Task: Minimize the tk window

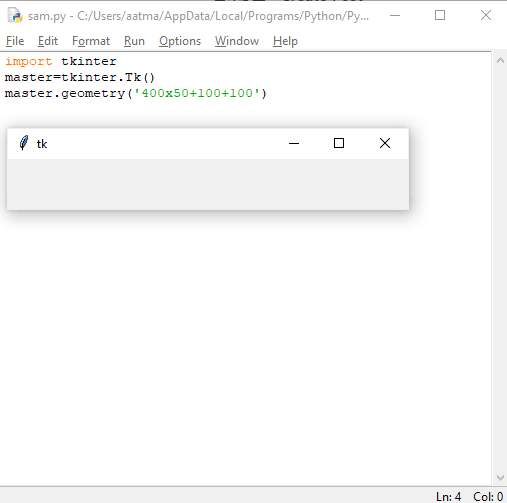Action: [x=294, y=144]
